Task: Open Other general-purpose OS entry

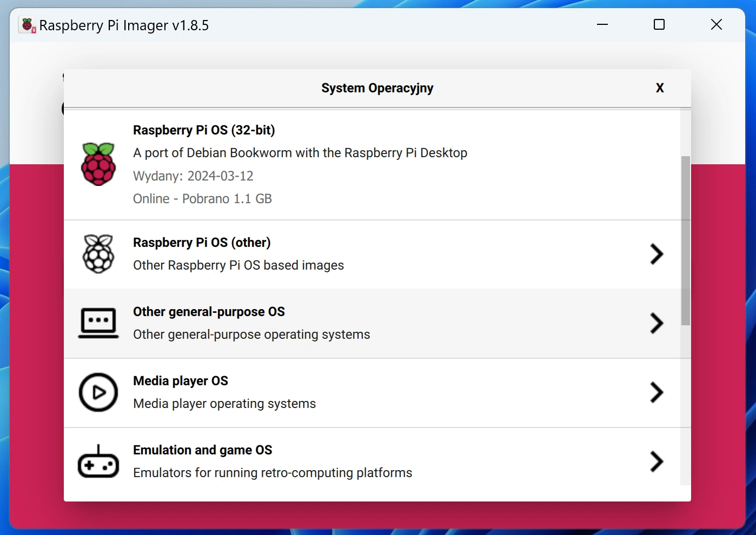Action: 372,323
